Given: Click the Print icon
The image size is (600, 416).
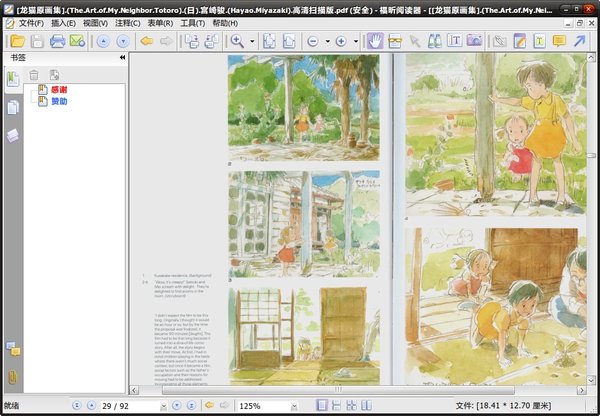Looking at the screenshot, I should tap(58, 41).
